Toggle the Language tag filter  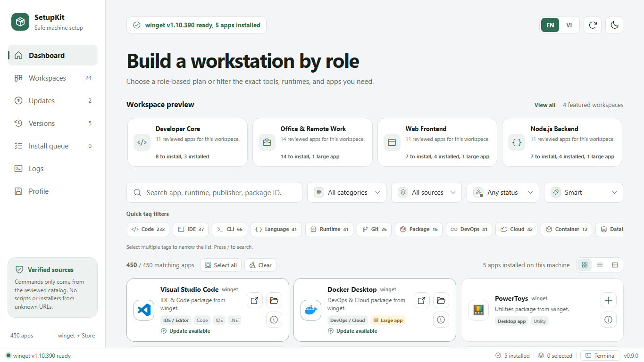[x=276, y=230]
